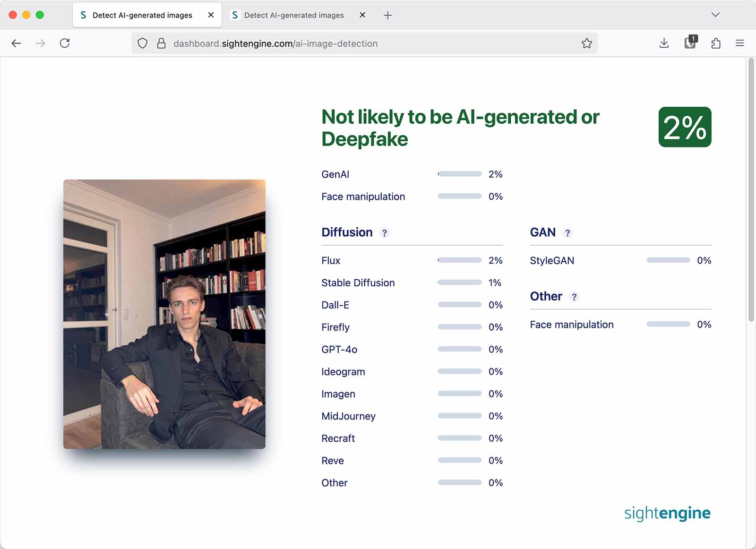Viewport: 756px width, 549px height.
Task: Click the GAN section heading
Action: [x=542, y=232]
